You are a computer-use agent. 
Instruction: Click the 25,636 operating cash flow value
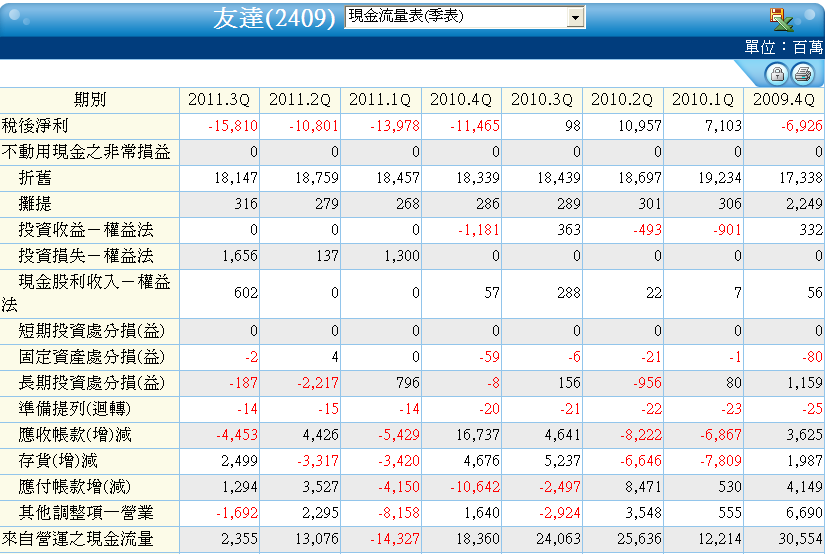639,539
